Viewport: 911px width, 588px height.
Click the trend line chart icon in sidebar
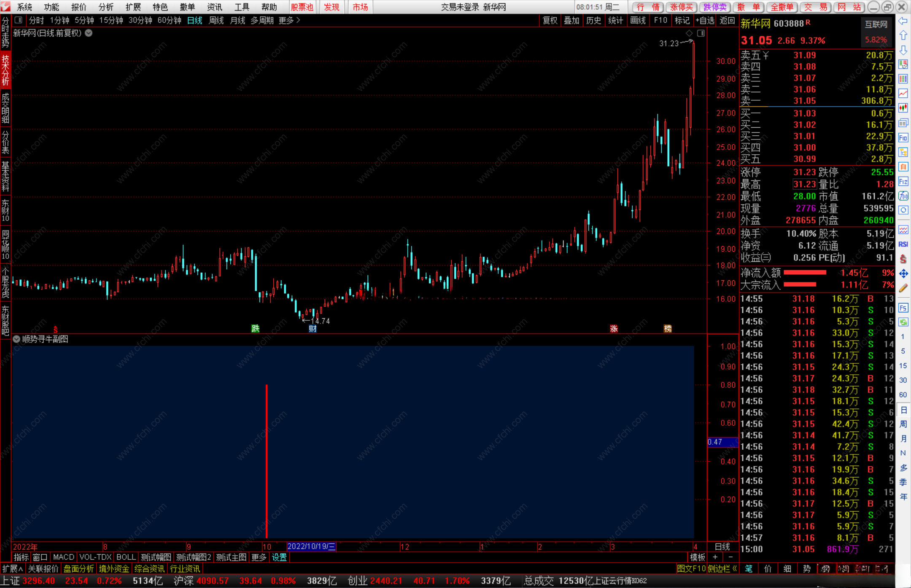pos(903,93)
